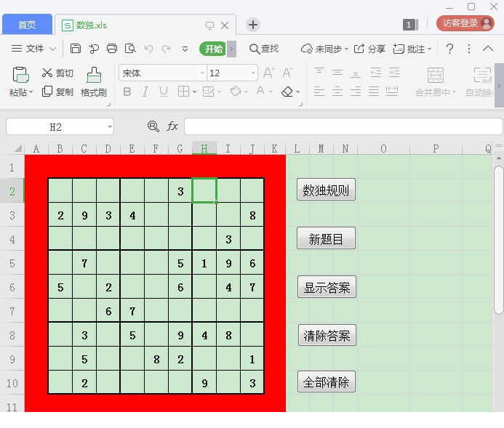Switch to the 首页 tab
The width and height of the screenshot is (504, 428).
click(27, 25)
